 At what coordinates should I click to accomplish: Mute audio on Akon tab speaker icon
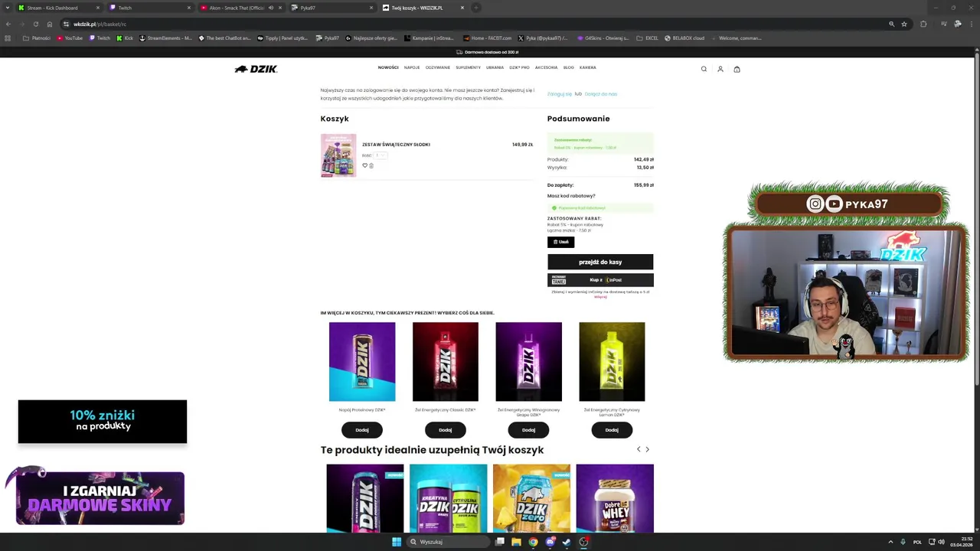click(270, 8)
